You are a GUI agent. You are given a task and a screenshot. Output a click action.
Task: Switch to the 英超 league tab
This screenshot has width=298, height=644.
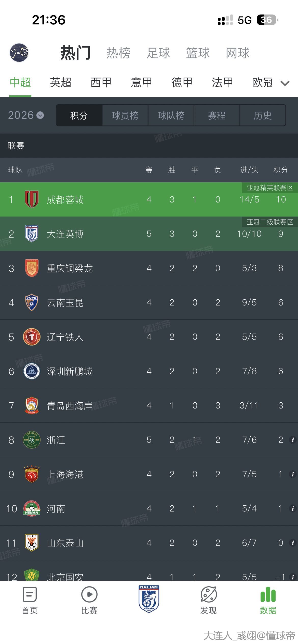point(61,82)
